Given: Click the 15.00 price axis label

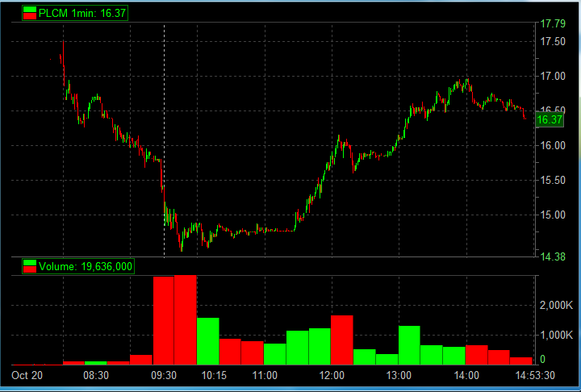Looking at the screenshot, I should coord(553,215).
